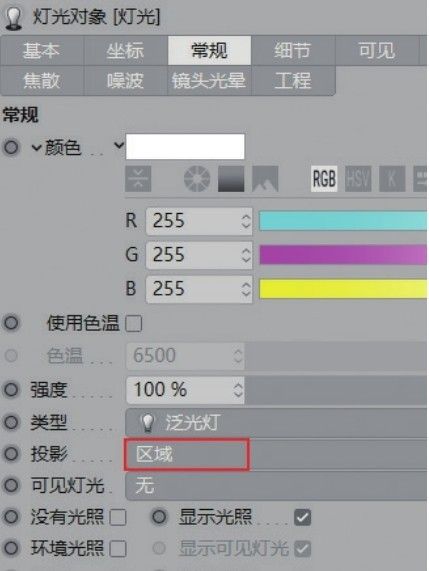Collapse the 颜色 section chevron
The width and height of the screenshot is (429, 571).
(x=36, y=147)
